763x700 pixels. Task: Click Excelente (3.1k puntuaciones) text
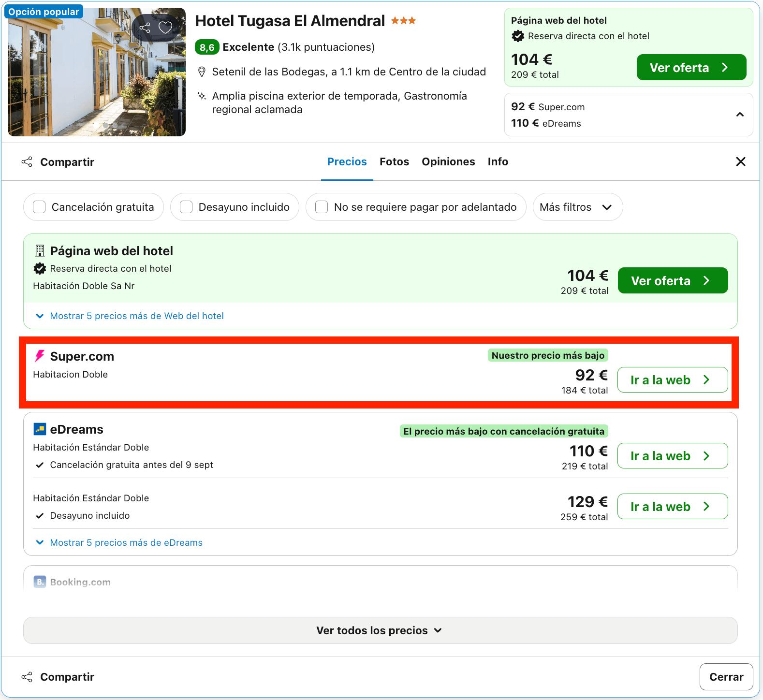(299, 47)
